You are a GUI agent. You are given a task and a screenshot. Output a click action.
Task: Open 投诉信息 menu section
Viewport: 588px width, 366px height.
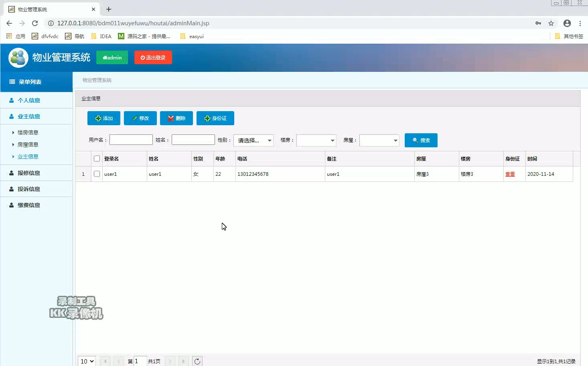(x=36, y=189)
